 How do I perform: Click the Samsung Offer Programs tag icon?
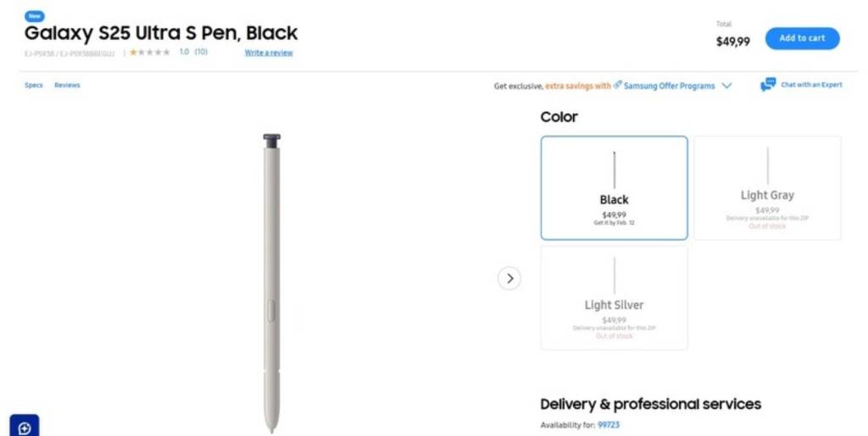pyautogui.click(x=618, y=86)
